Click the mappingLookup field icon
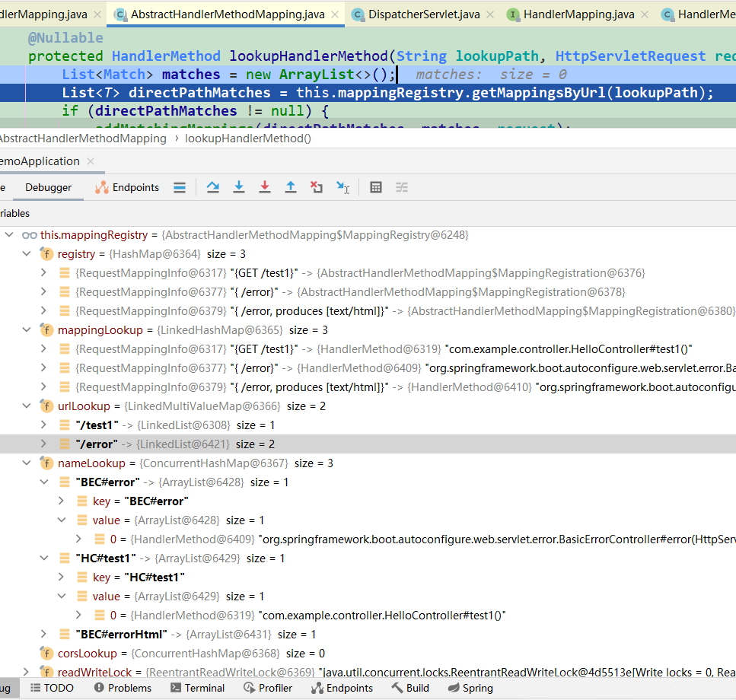 46,329
